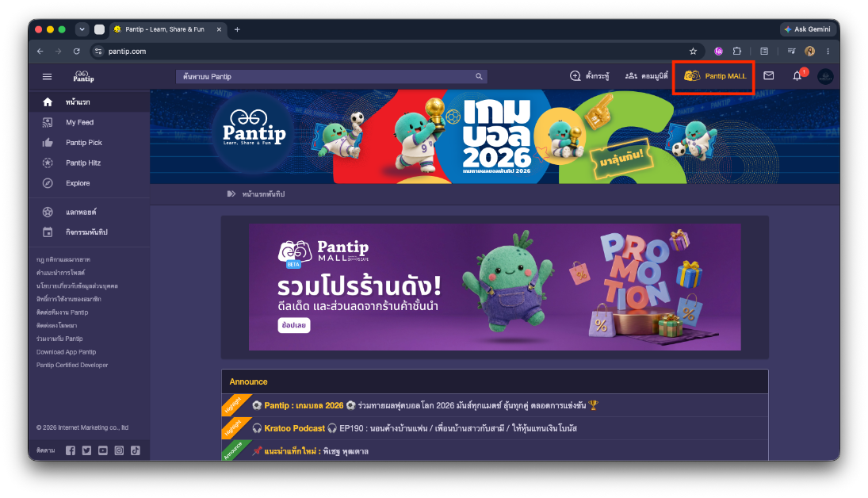
Task: Open the คำแนะนำการโพสต์ link
Action: tap(60, 273)
